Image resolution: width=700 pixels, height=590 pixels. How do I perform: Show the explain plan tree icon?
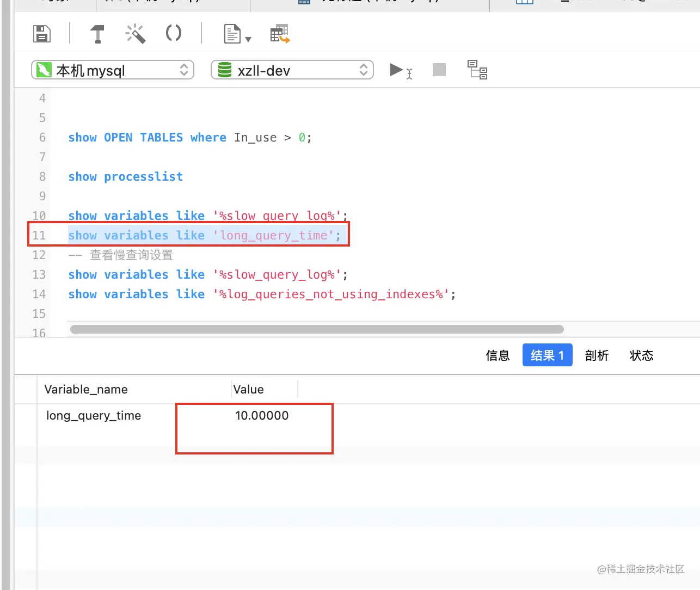477,70
